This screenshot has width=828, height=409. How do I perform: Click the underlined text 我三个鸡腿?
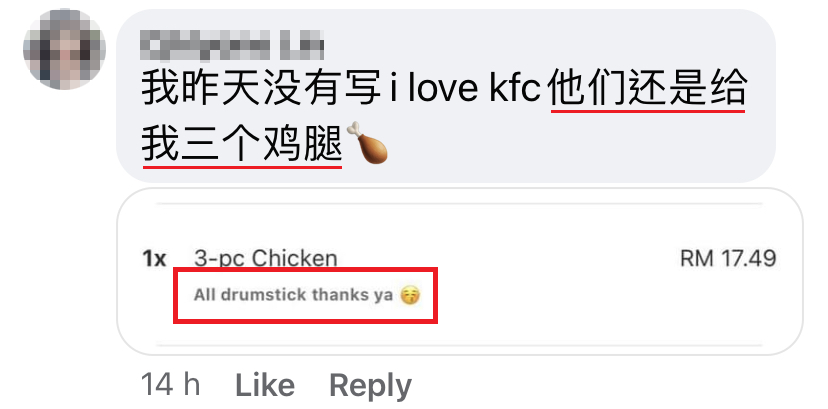pos(242,144)
